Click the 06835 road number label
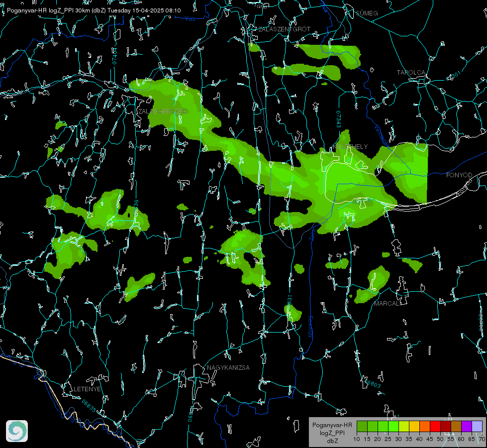This screenshot has width=487, height=448. (89, 406)
